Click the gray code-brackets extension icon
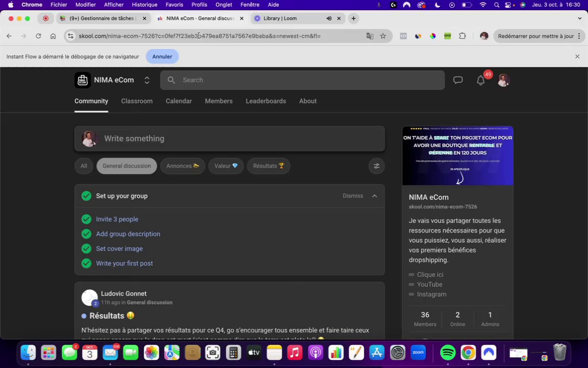588x368 pixels. tap(404, 36)
